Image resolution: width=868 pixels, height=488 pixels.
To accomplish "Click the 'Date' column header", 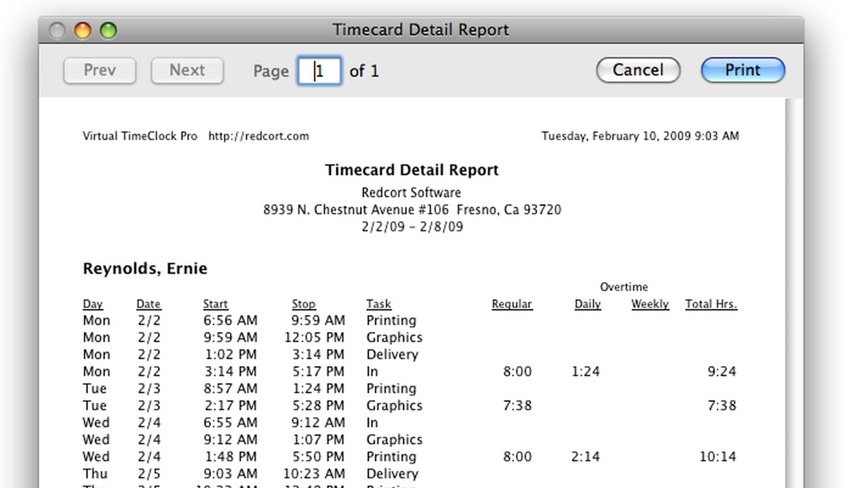I will (x=149, y=304).
